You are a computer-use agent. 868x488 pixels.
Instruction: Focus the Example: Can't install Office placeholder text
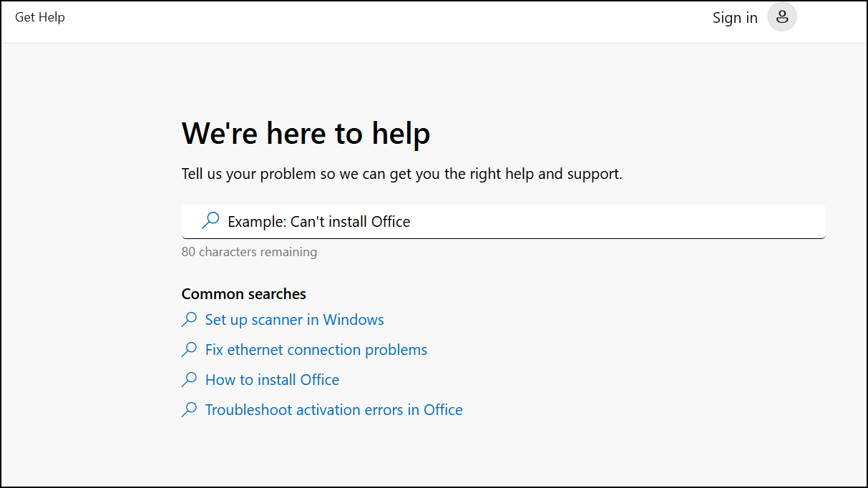319,222
